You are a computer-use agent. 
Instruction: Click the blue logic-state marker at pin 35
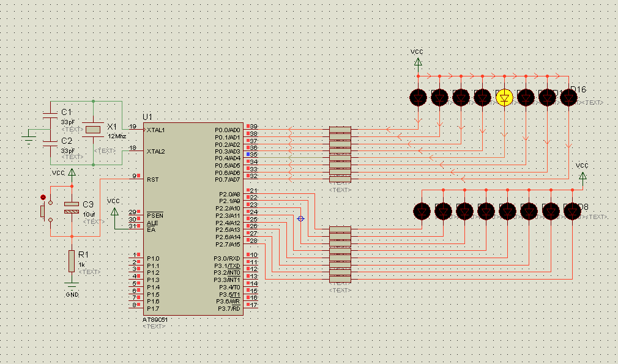248,154
